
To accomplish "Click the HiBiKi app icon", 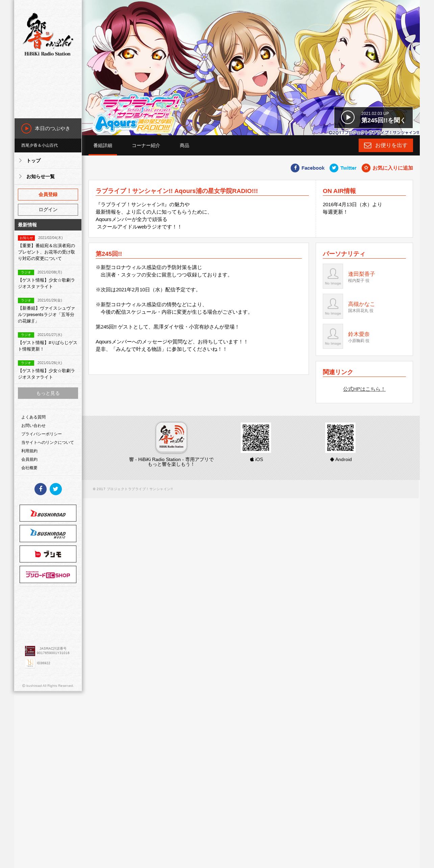I will pyautogui.click(x=171, y=437).
